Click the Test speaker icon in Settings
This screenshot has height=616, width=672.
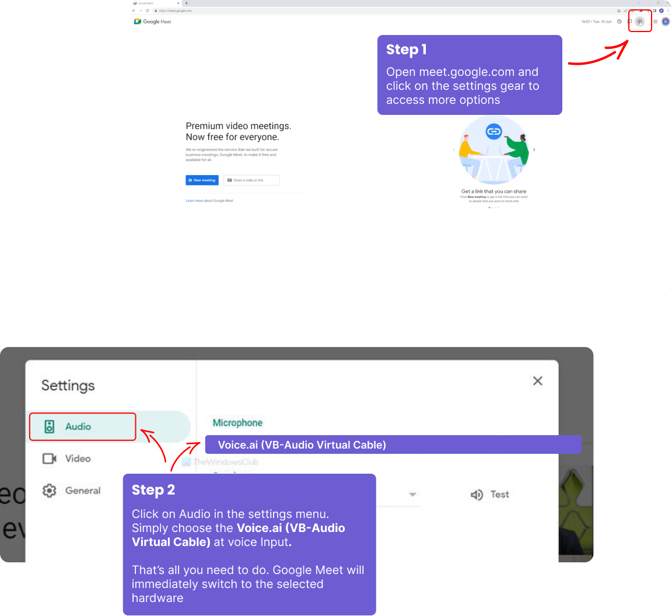pos(478,494)
